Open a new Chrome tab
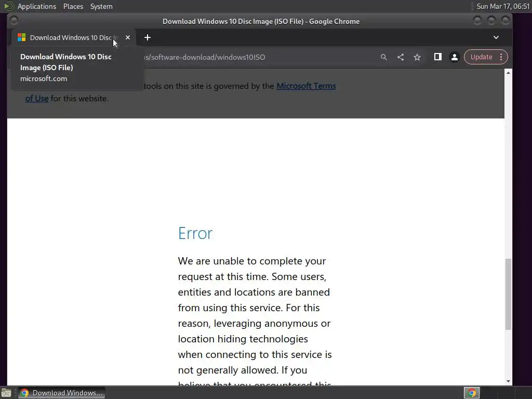The height and width of the screenshot is (399, 532). pos(147,37)
